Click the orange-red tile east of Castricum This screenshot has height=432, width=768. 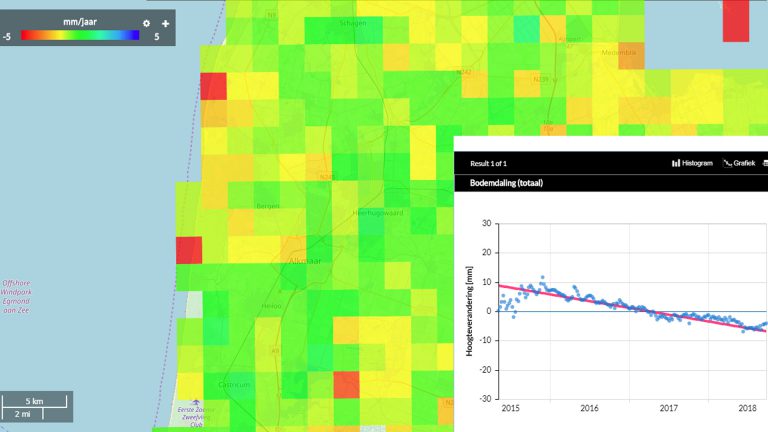(x=346, y=384)
